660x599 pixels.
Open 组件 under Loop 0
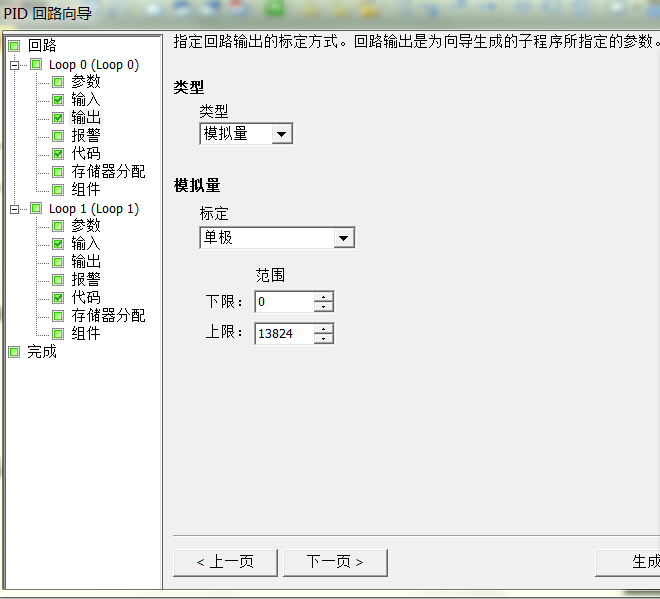click(86, 190)
